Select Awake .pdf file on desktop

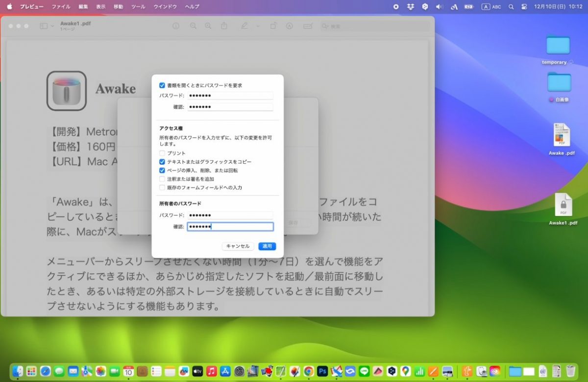(562, 135)
